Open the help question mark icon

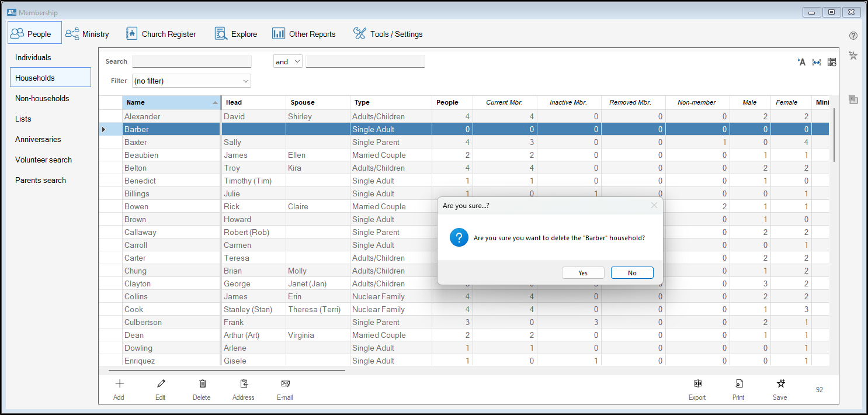coord(853,36)
